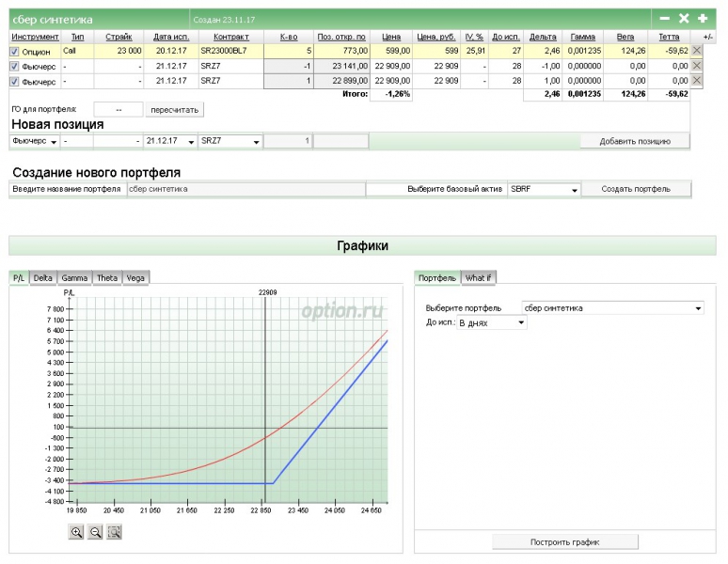Zoom in on the P/L chart
Image resolution: width=728 pixels, height=564 pixels.
coord(76,532)
